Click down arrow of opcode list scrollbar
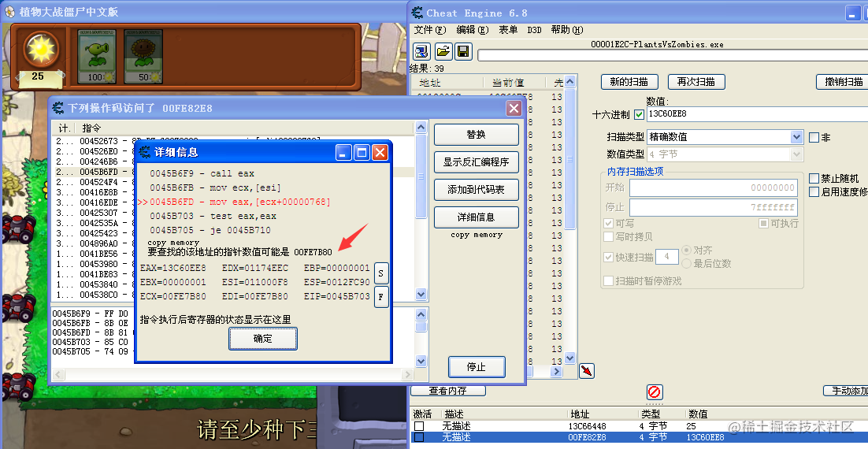 pos(421,295)
